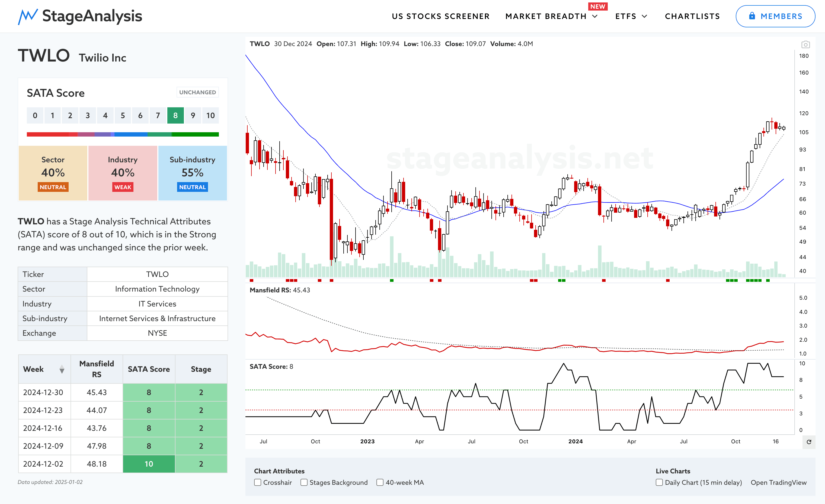Enable Daily Chart 15 min delay checkbox
The image size is (825, 504).
coord(659,482)
